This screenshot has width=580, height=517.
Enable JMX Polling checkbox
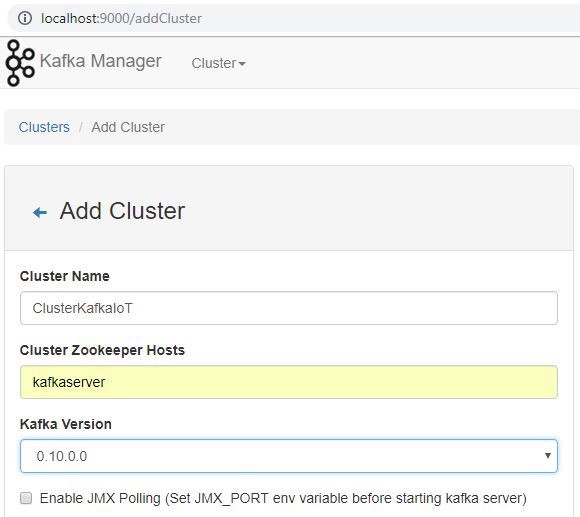click(26, 498)
